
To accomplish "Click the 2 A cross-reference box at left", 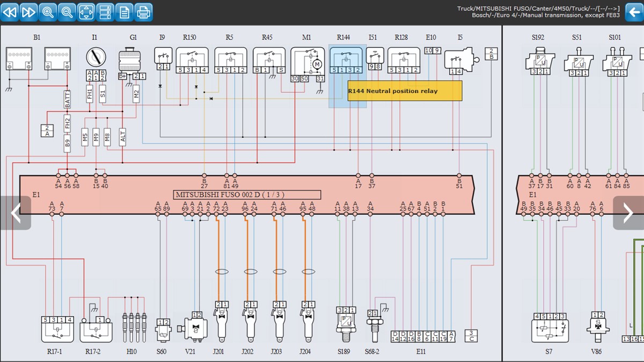I will [47, 130].
